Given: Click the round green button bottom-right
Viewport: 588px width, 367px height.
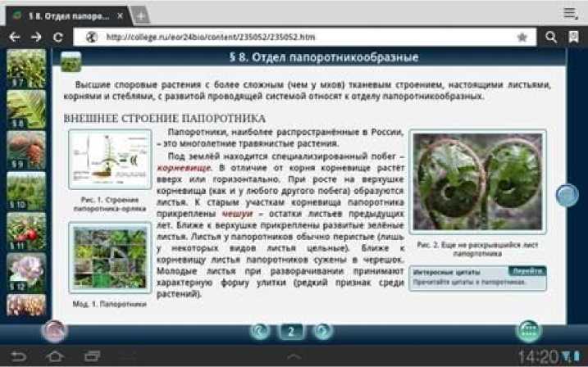Looking at the screenshot, I should pyautogui.click(x=529, y=331).
